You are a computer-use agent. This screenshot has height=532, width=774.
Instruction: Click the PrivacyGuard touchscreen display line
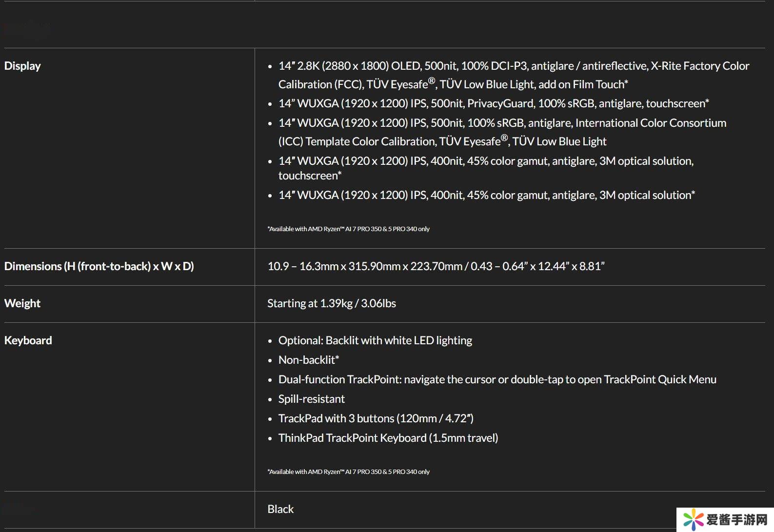pyautogui.click(x=493, y=103)
